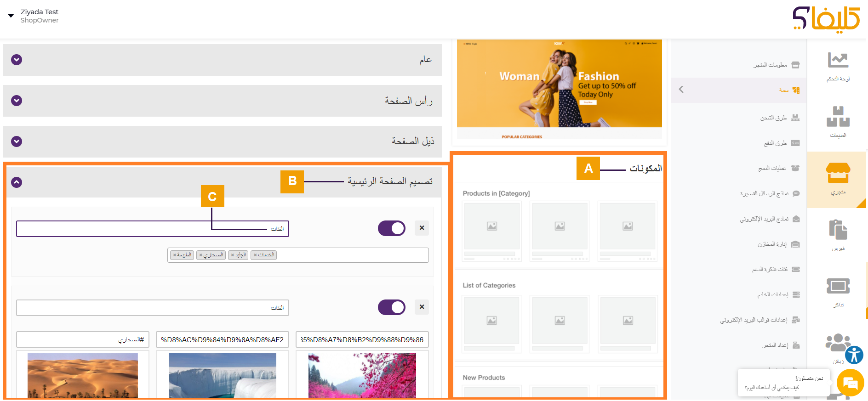Click the نماذج الرسائل القصيرة SMS icon
868x401 pixels.
click(796, 194)
